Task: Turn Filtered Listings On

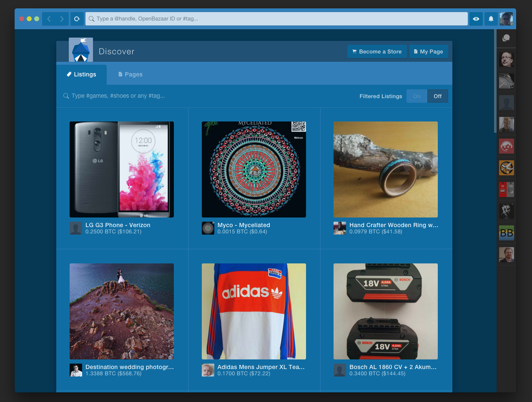Action: (x=417, y=96)
